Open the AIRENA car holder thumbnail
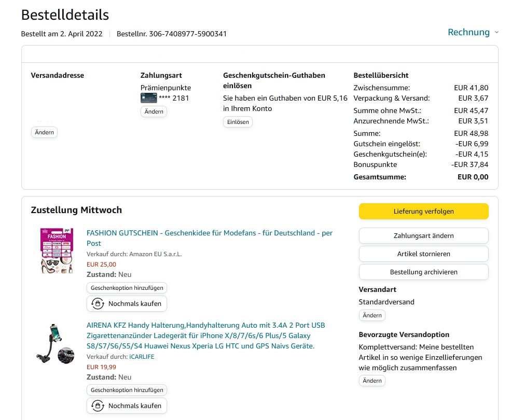This screenshot has height=420, width=511. (57, 342)
